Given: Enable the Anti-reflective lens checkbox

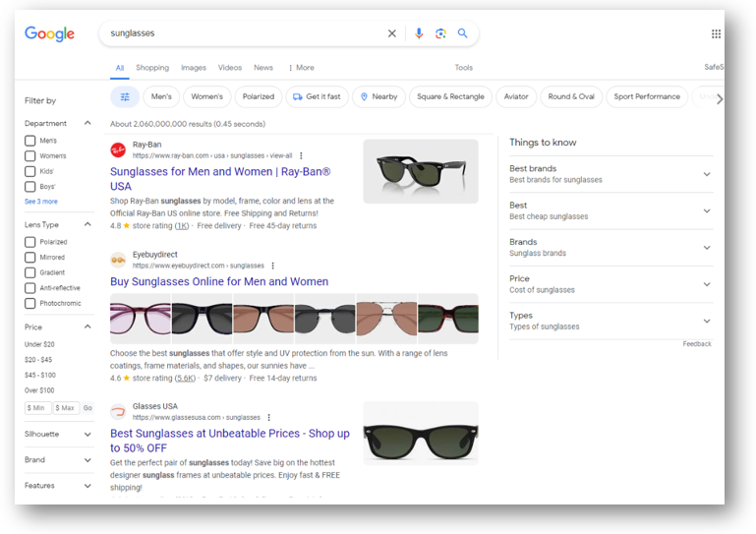Looking at the screenshot, I should pyautogui.click(x=29, y=288).
